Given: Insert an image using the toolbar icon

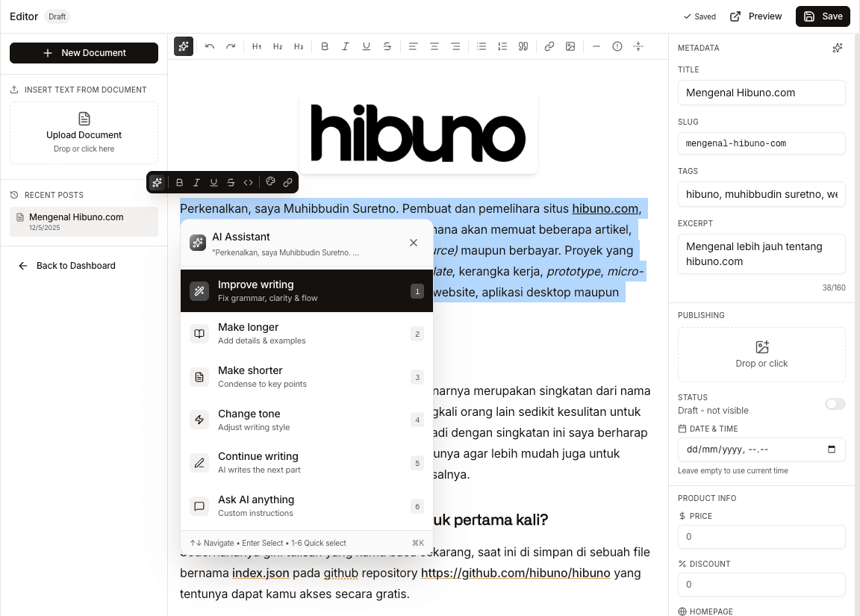Looking at the screenshot, I should tap(570, 46).
